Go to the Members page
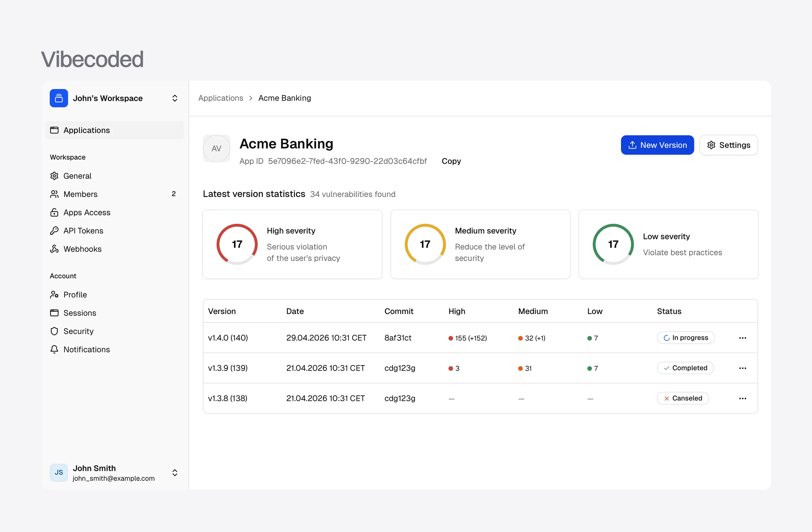The image size is (812, 532). tap(114, 194)
